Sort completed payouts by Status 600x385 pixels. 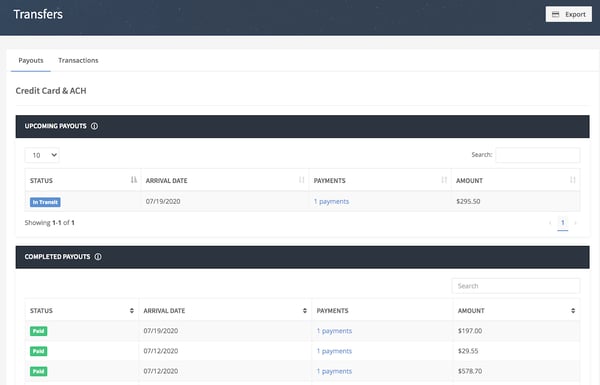[x=132, y=311]
